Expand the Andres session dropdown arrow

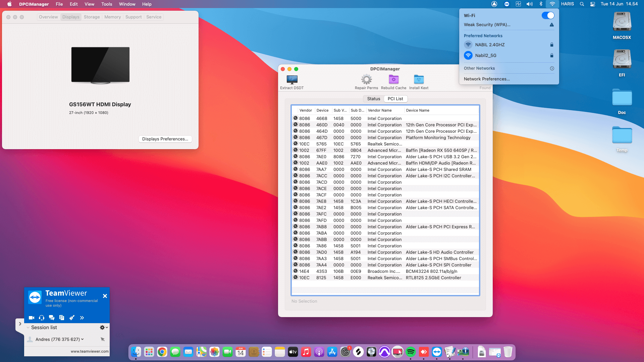coord(83,339)
